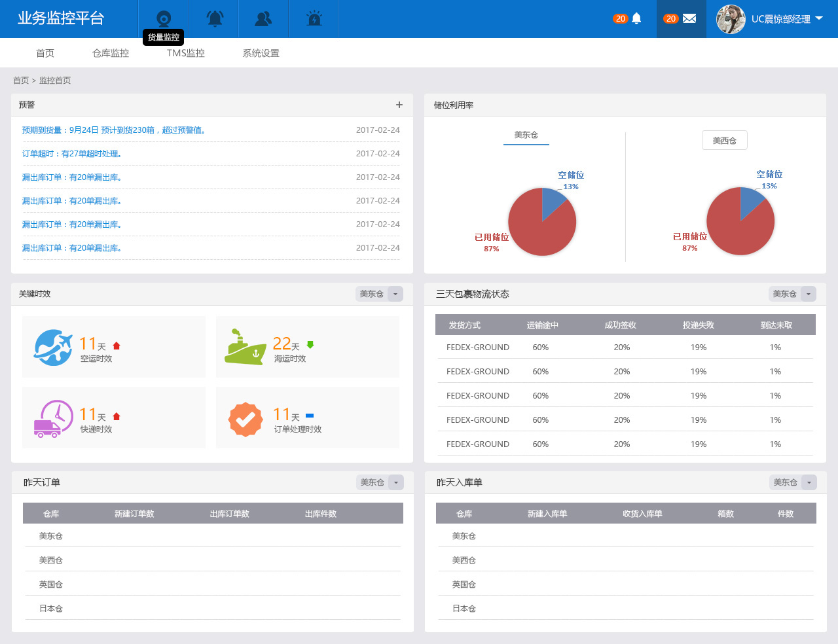
Task: Open the 预期到货量 9月24日 warning link
Action: 114,130
